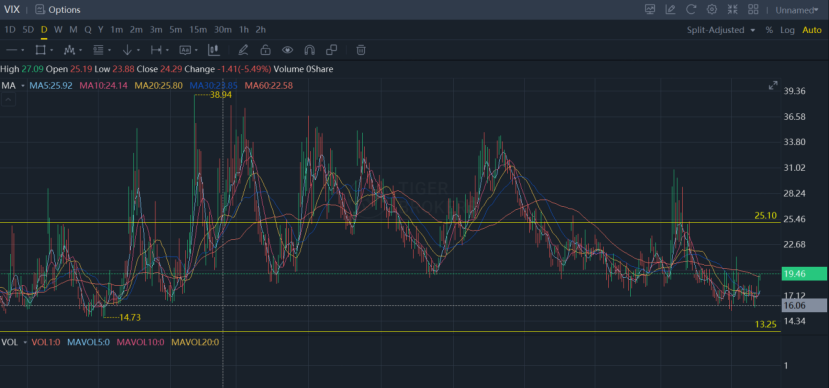The height and width of the screenshot is (388, 829).
Task: Click the overlapping squares icon
Action: click(x=331, y=50)
